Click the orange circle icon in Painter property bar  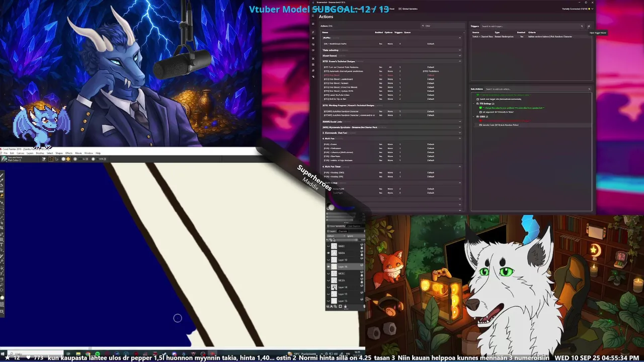coord(68,159)
